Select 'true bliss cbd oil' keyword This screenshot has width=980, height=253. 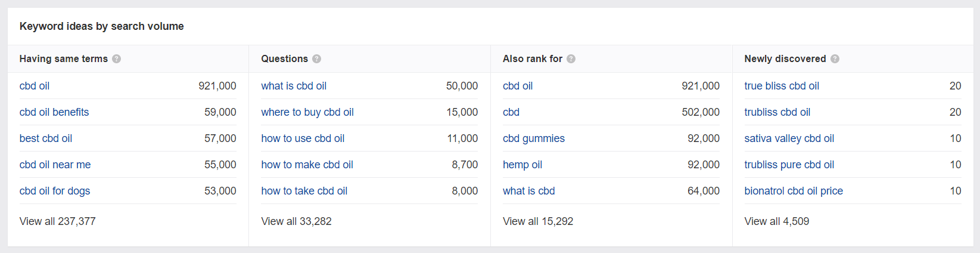[782, 86]
